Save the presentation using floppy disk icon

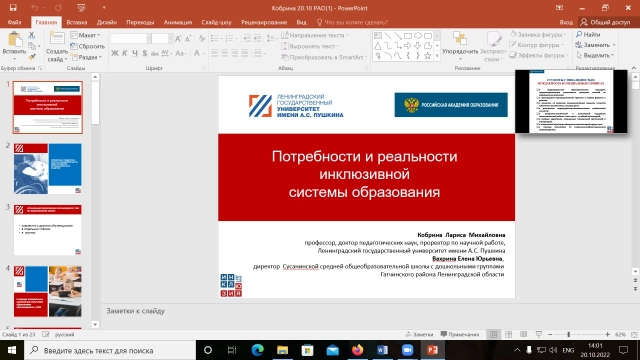[13, 8]
